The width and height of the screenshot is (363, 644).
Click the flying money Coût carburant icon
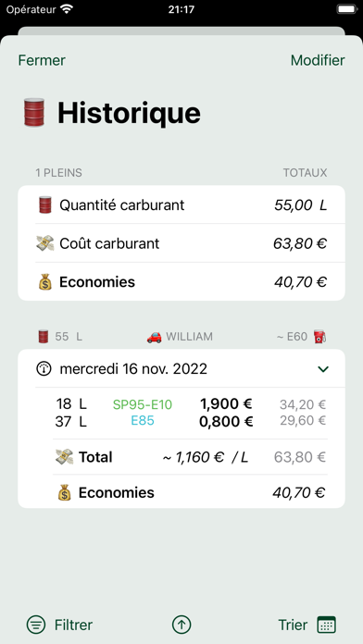click(x=45, y=243)
